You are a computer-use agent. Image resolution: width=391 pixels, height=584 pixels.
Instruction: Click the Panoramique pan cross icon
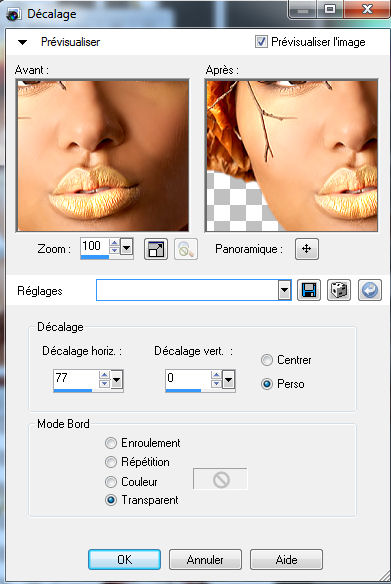[307, 249]
